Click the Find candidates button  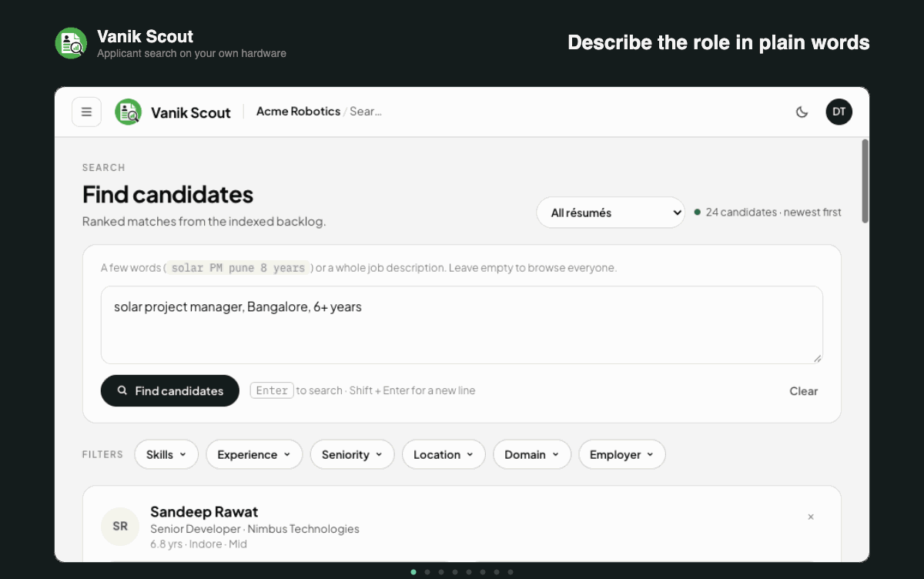[x=170, y=391]
